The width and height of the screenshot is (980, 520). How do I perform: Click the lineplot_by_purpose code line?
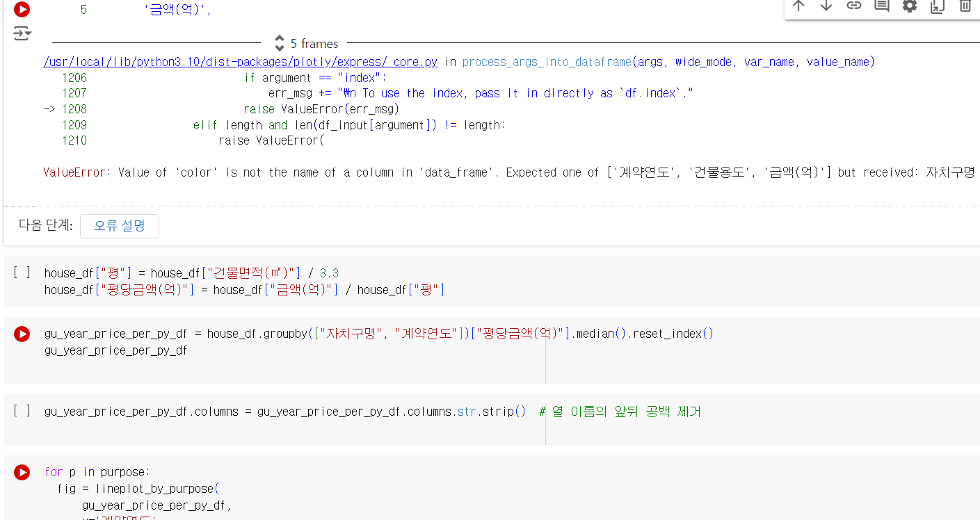(x=138, y=489)
